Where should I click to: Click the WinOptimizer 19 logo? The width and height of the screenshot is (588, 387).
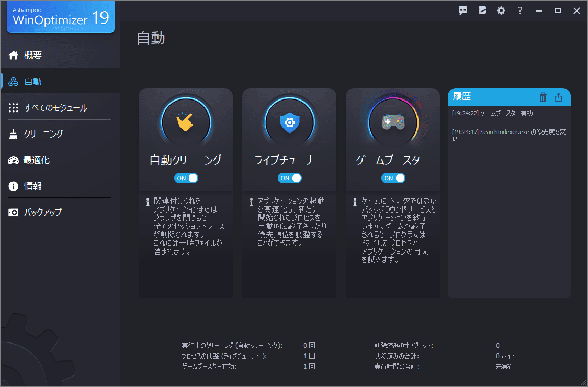pos(60,17)
